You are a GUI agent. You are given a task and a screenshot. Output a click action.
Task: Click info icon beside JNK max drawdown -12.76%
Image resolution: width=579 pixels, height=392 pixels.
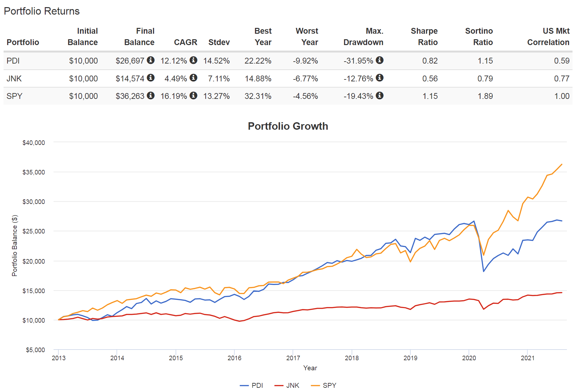(380, 78)
